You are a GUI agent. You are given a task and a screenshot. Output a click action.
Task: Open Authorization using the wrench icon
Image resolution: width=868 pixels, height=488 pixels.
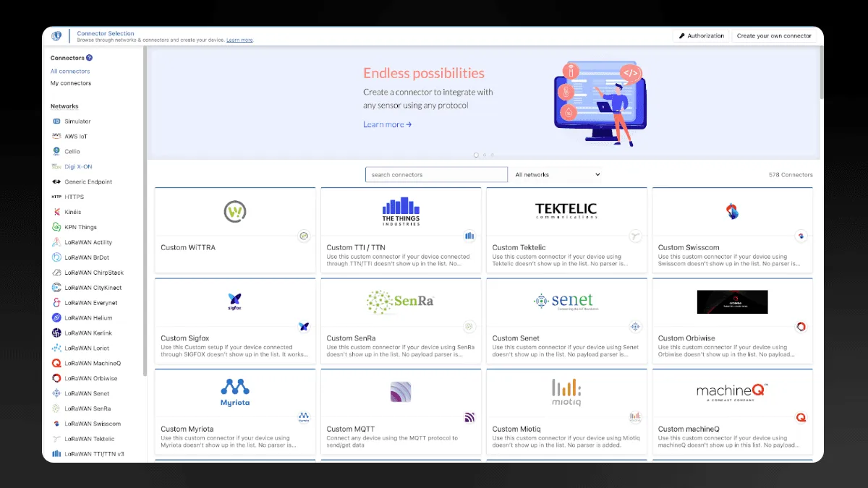point(681,35)
